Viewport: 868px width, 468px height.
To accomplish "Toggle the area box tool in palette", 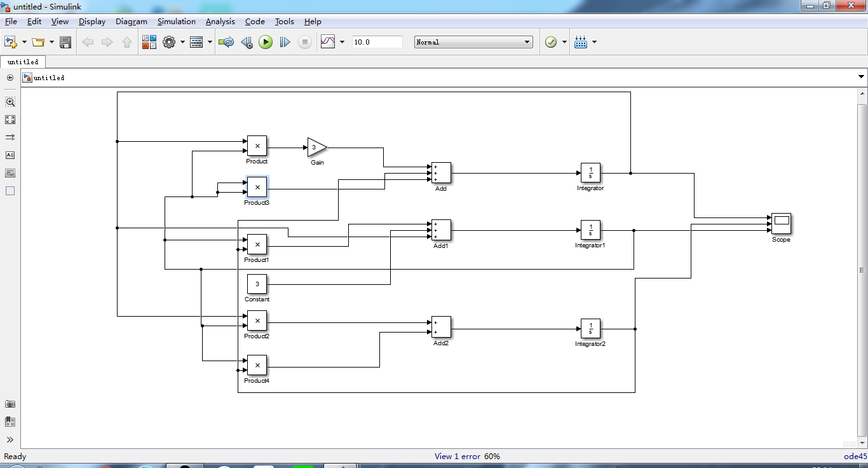I will point(10,191).
